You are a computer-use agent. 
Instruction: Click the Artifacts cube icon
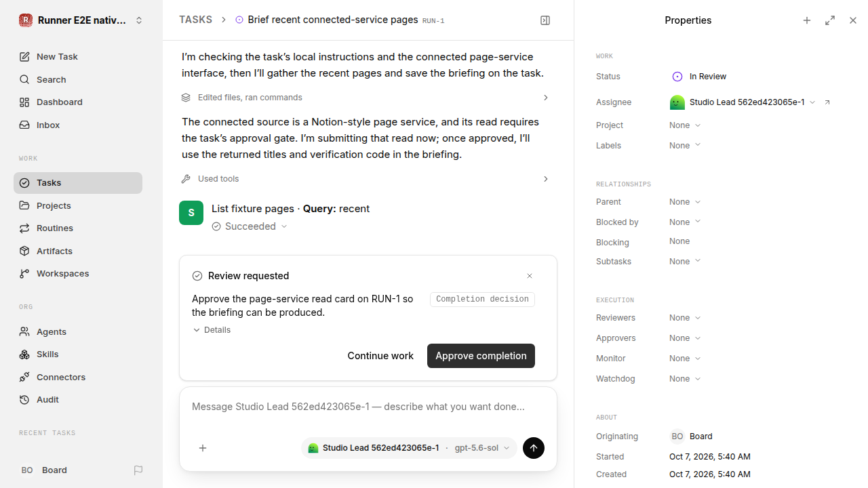(24, 251)
